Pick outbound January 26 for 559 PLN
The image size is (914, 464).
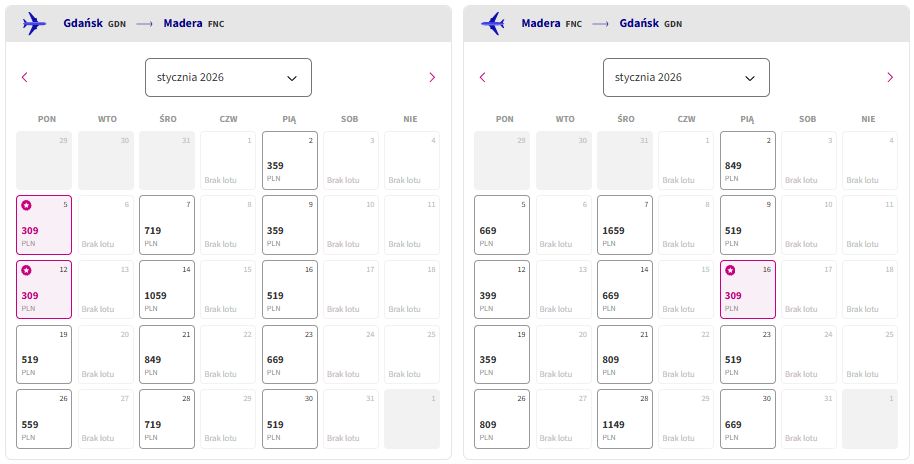(x=44, y=419)
